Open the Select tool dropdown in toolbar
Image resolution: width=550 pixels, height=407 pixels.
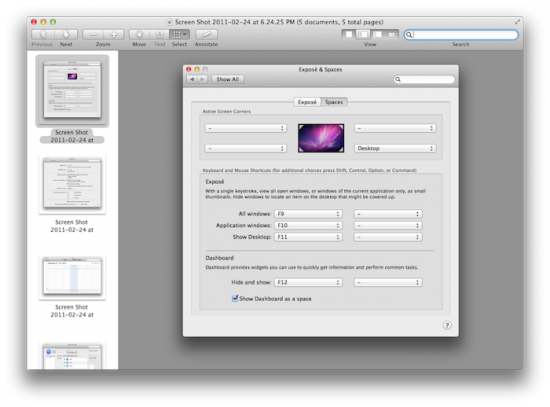[x=180, y=34]
